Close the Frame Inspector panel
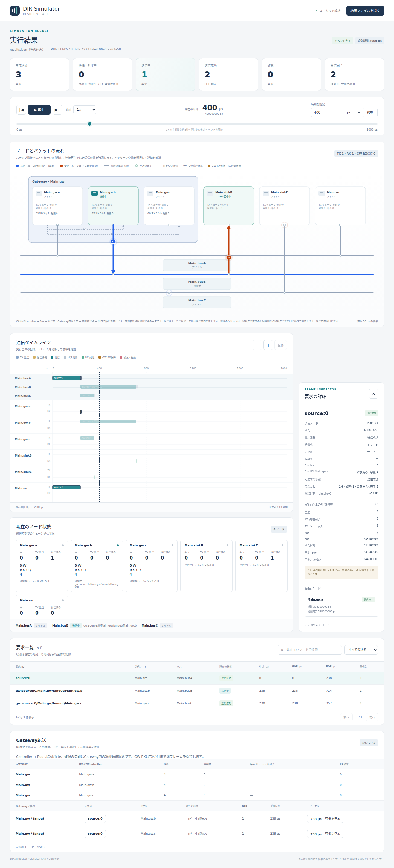394x868 pixels. pyautogui.click(x=373, y=394)
